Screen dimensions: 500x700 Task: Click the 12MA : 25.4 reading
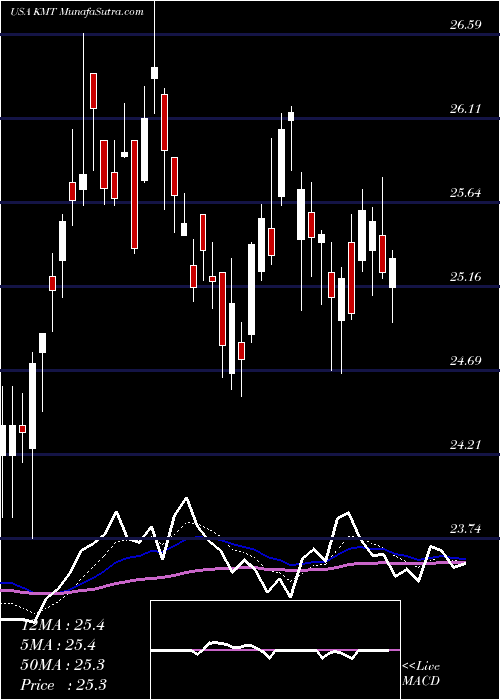click(x=63, y=625)
